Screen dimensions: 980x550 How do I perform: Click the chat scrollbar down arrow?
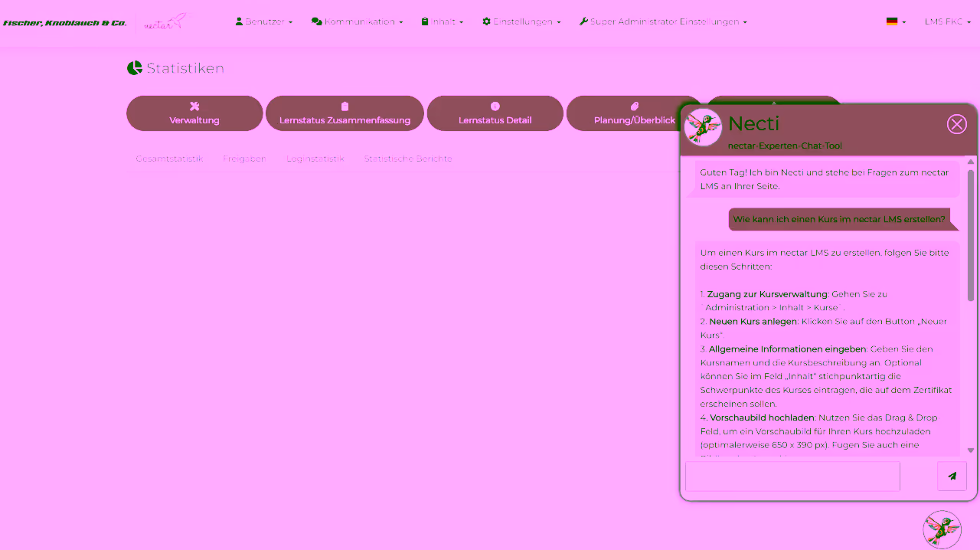pos(971,450)
